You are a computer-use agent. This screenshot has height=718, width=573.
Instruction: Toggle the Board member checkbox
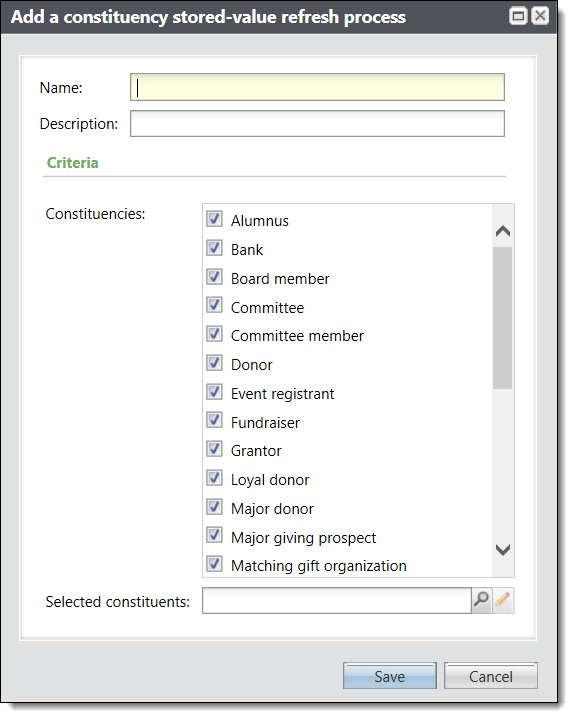tap(214, 277)
